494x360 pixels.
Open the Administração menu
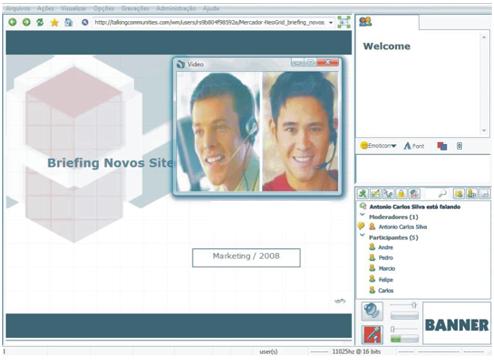(x=176, y=8)
